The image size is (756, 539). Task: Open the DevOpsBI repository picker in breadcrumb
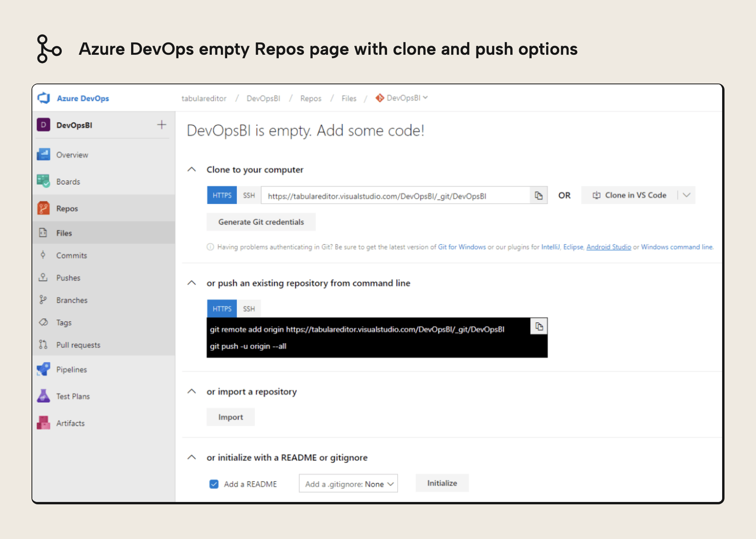[x=402, y=98]
